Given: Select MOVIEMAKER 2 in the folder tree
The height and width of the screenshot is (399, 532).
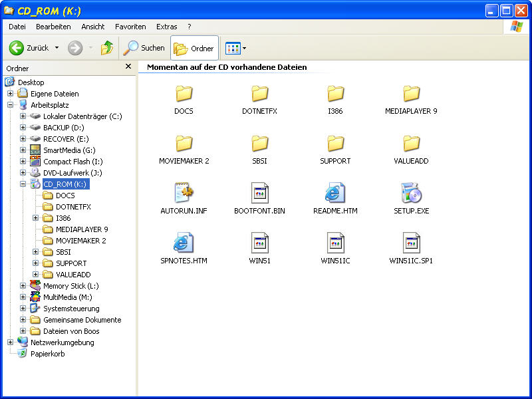Looking at the screenshot, I should [80, 241].
